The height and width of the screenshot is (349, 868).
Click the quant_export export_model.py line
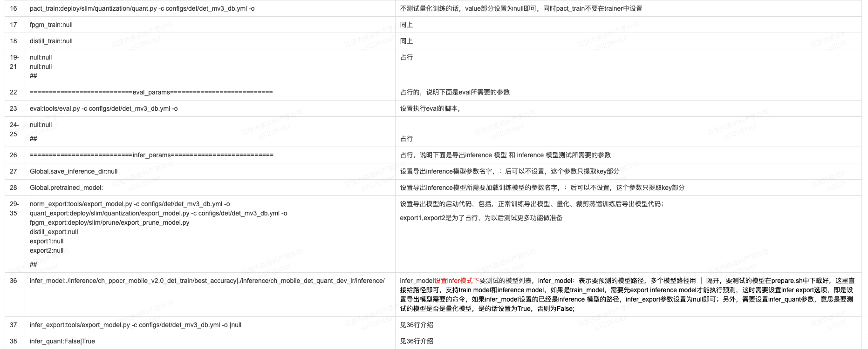click(158, 213)
